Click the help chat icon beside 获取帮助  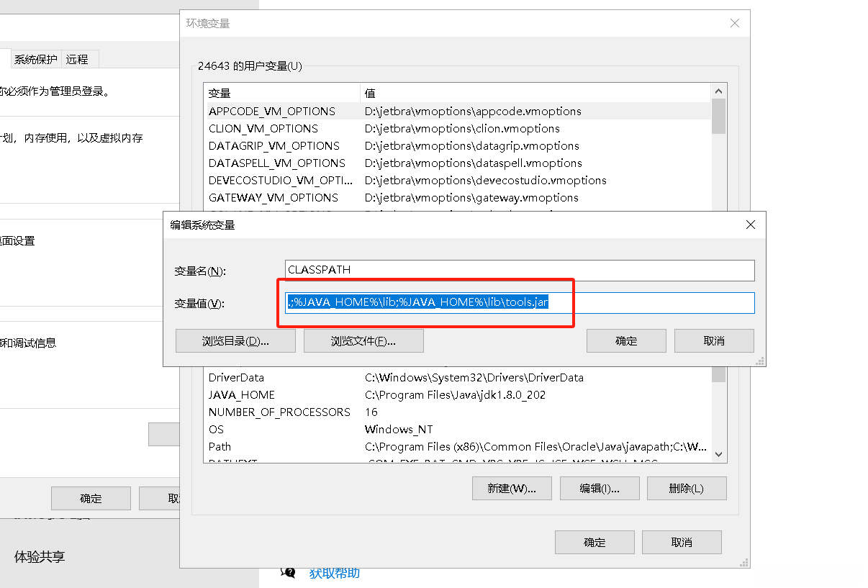point(288,573)
